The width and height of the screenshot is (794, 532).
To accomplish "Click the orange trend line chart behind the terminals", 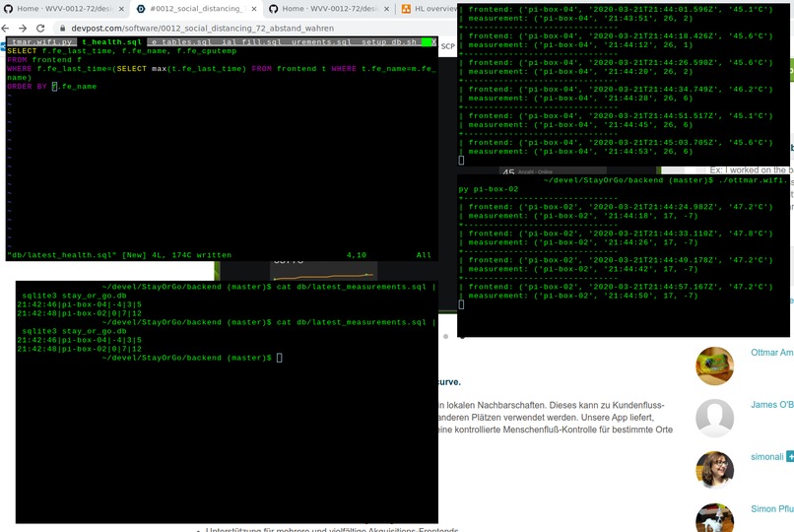I will (323, 276).
